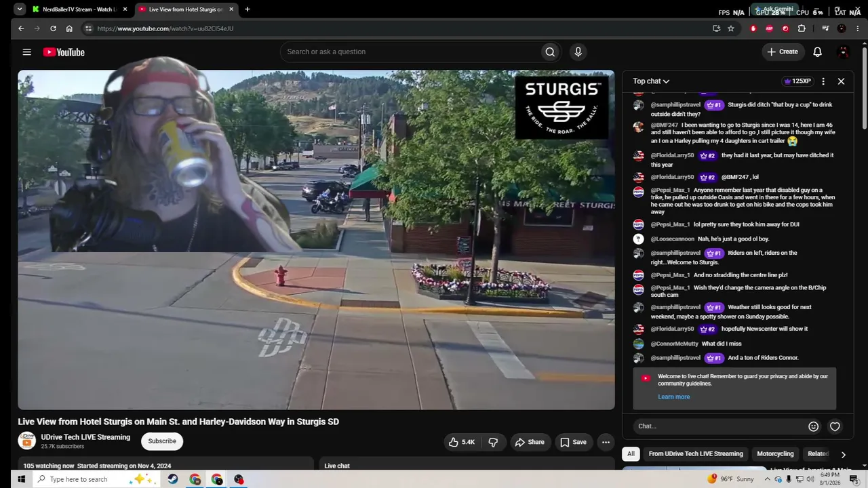Show hidden system tray icons

tap(767, 479)
